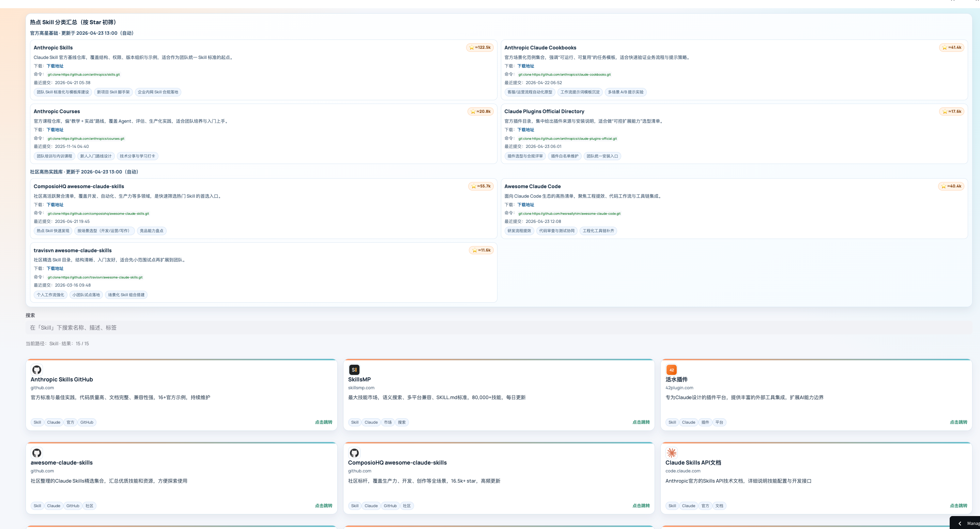
Task: Click the Claude starburst icon on Claude Skills API文档
Action: pos(672,453)
